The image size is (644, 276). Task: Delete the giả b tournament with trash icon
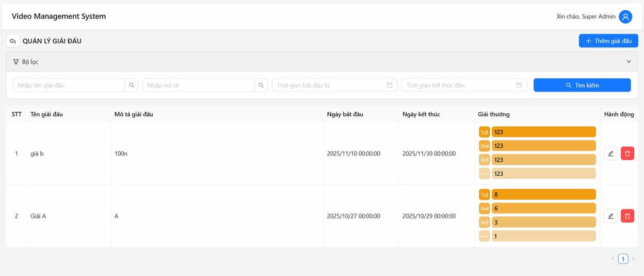627,154
